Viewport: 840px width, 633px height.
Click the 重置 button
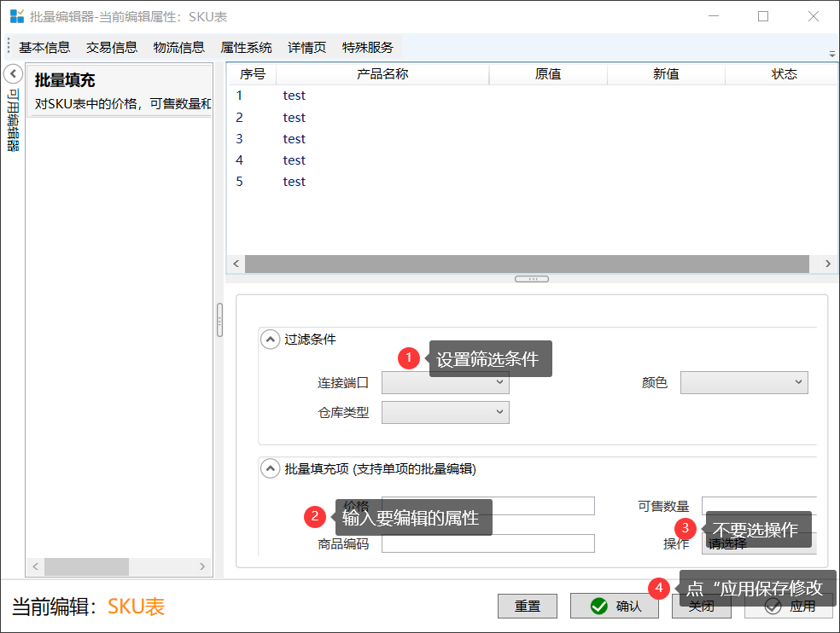point(527,607)
